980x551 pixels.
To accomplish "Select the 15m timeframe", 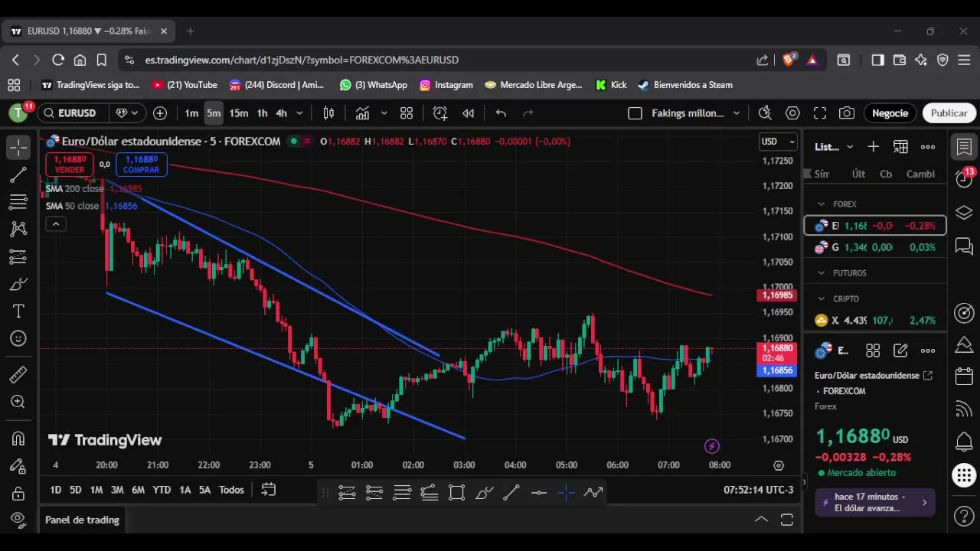I will 239,113.
